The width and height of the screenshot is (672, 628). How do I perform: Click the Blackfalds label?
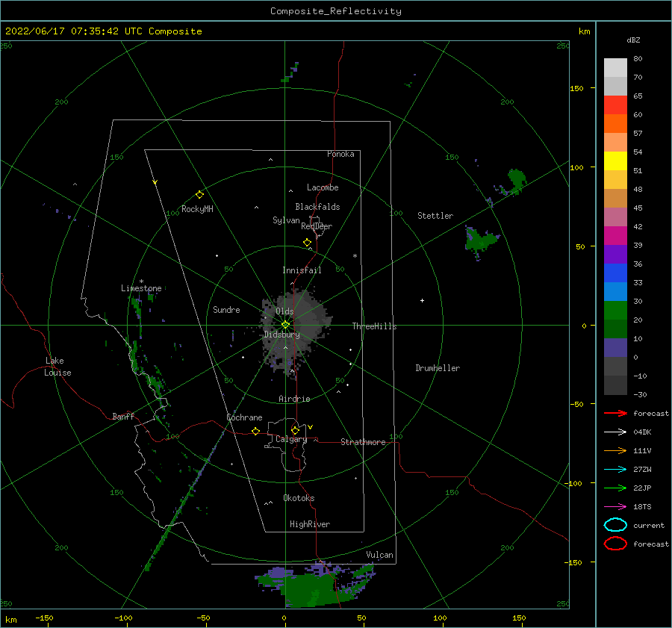pos(317,207)
